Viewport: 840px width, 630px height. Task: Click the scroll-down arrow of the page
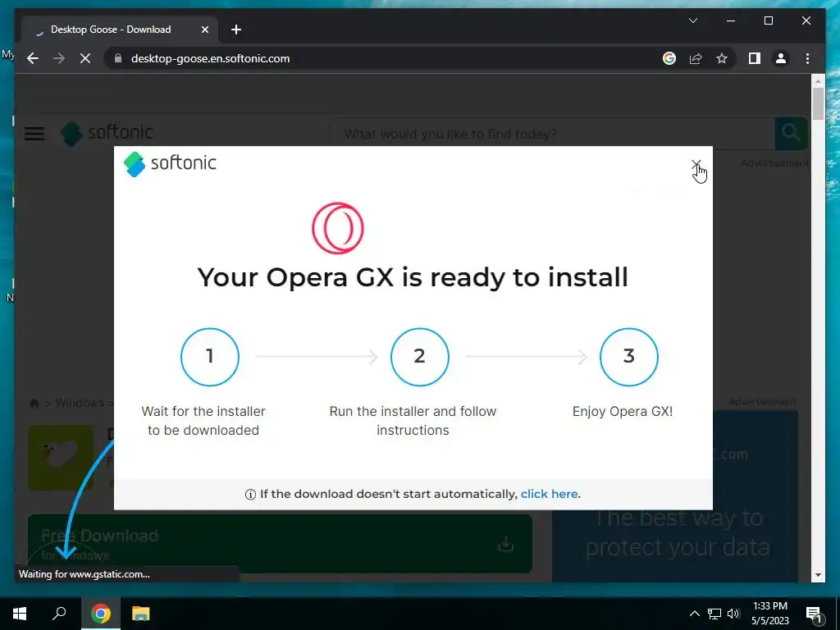[x=818, y=575]
